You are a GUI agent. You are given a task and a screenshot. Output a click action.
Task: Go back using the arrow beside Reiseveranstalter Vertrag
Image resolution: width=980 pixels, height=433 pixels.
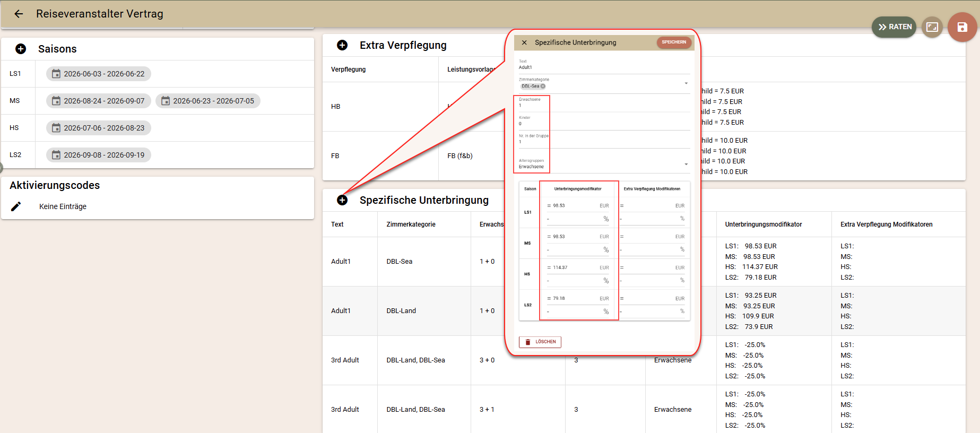(19, 14)
